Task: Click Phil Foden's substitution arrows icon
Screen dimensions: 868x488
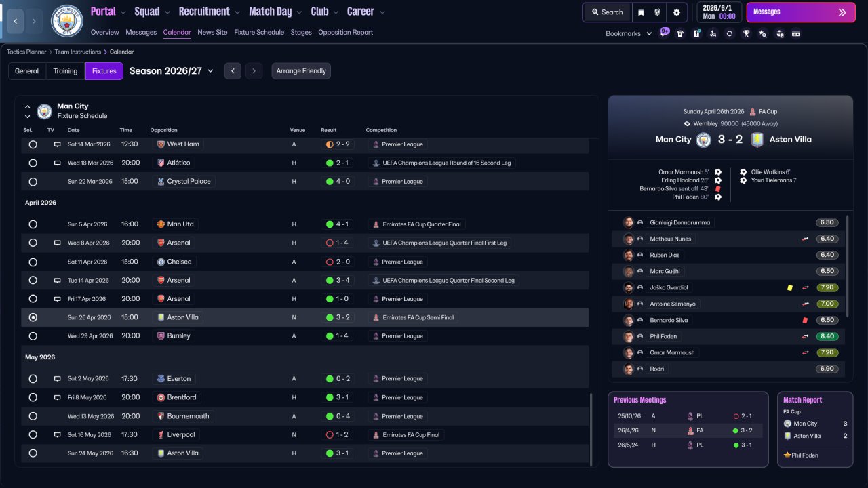Action: pyautogui.click(x=806, y=336)
